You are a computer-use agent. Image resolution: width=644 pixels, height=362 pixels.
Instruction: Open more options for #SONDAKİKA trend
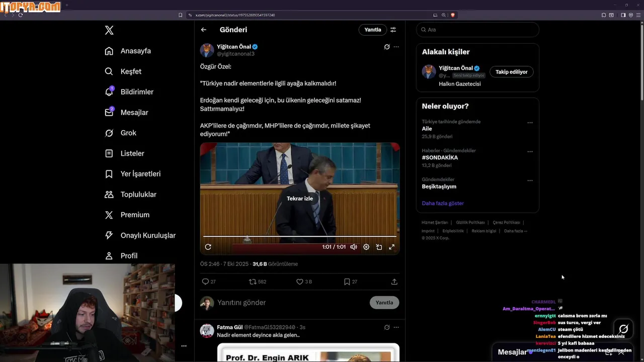(x=530, y=151)
